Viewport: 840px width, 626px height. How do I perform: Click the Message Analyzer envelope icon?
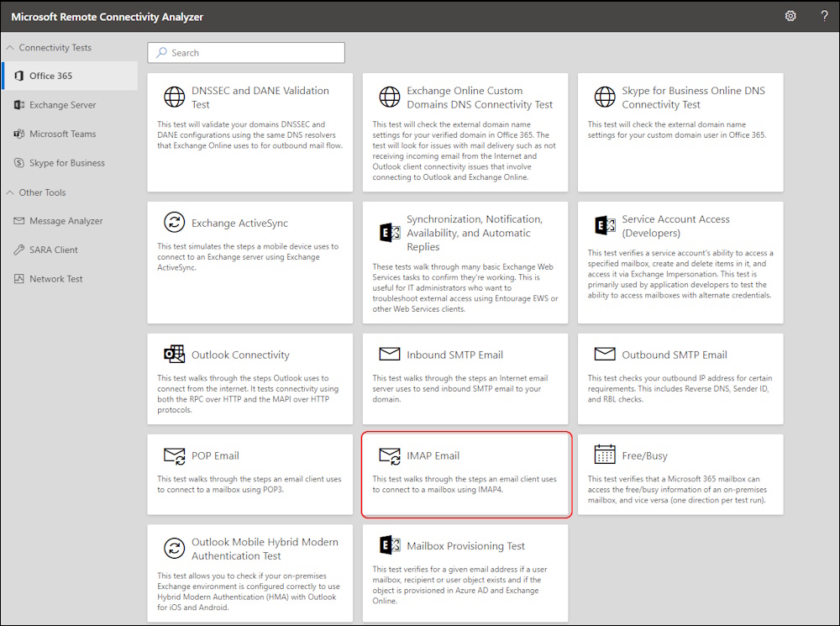[18, 221]
